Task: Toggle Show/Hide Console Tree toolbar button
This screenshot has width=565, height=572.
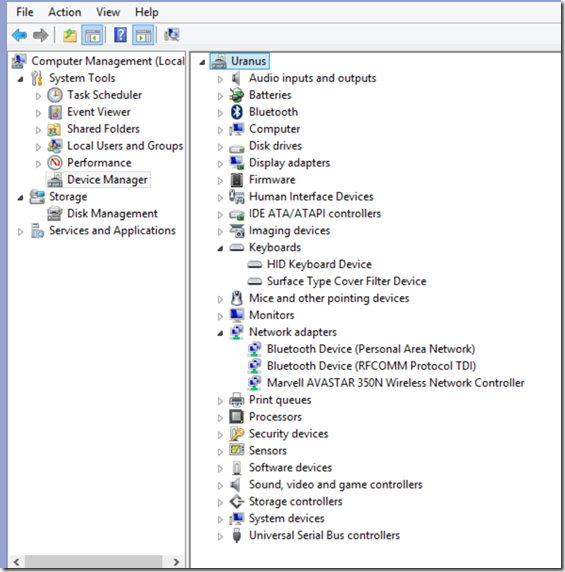Action: point(92,35)
